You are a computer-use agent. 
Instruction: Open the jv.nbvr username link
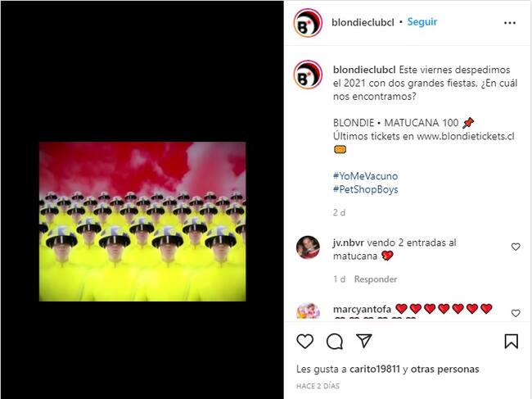click(x=348, y=243)
